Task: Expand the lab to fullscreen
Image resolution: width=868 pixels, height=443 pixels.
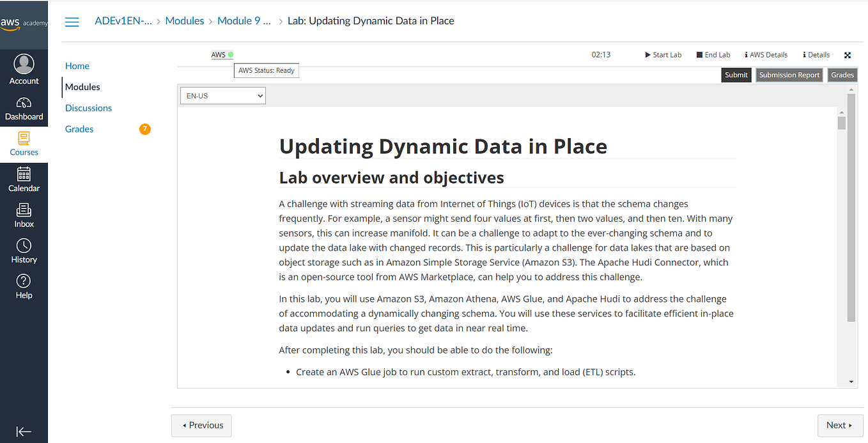Action: coord(848,54)
